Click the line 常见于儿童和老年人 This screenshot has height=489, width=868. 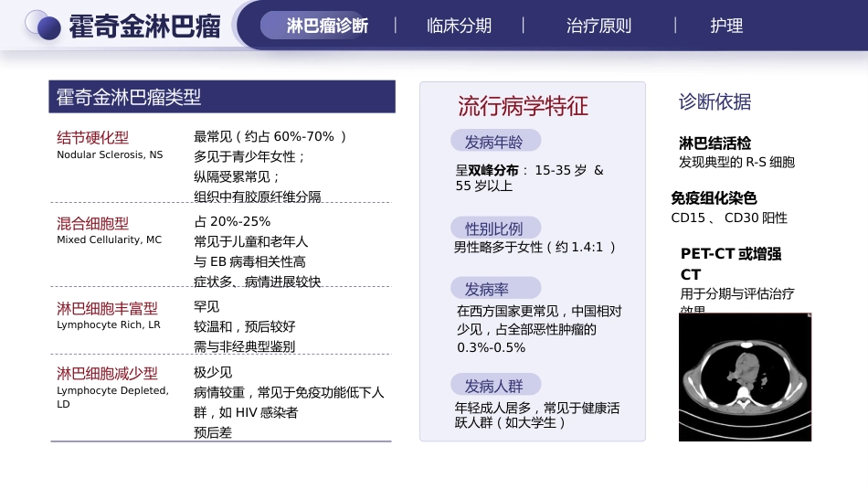point(250,241)
